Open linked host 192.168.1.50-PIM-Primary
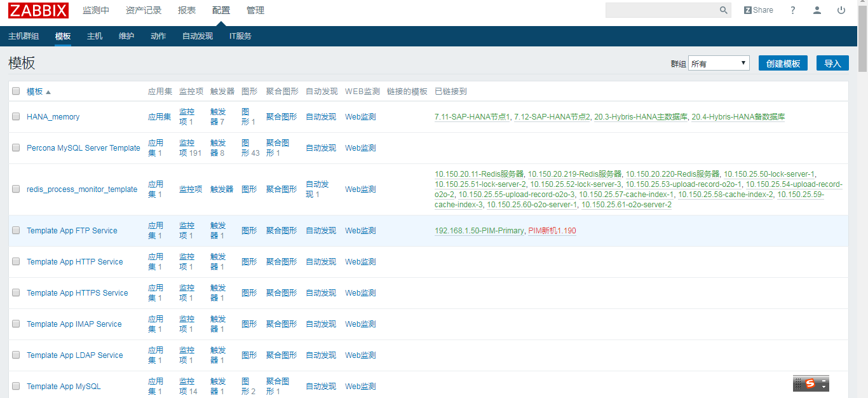This screenshot has width=868, height=398. click(479, 231)
